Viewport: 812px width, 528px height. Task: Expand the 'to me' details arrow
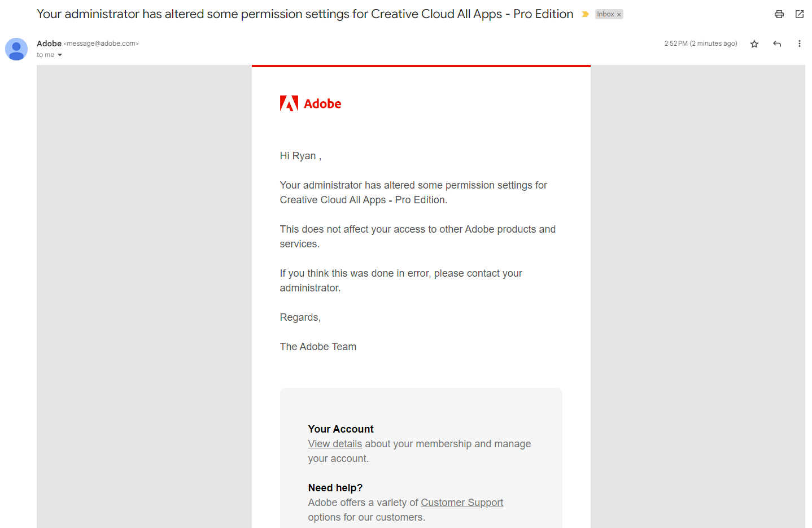click(60, 55)
